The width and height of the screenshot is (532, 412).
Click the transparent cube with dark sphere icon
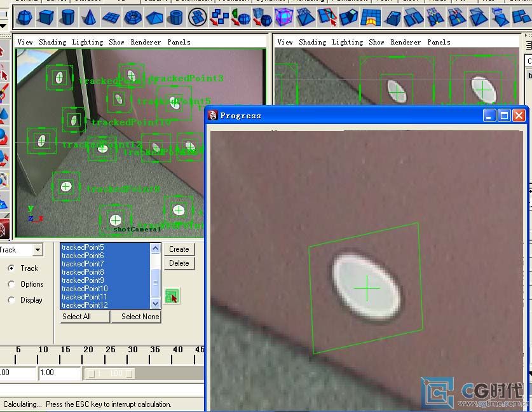tap(263, 17)
